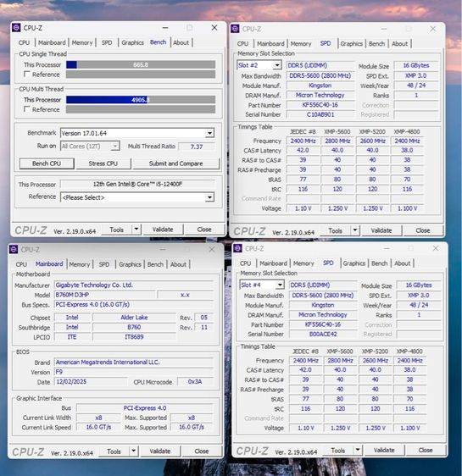Click the Multi Thread Ratio 7.37 field
Screen dimensions: 462x476
tap(197, 147)
